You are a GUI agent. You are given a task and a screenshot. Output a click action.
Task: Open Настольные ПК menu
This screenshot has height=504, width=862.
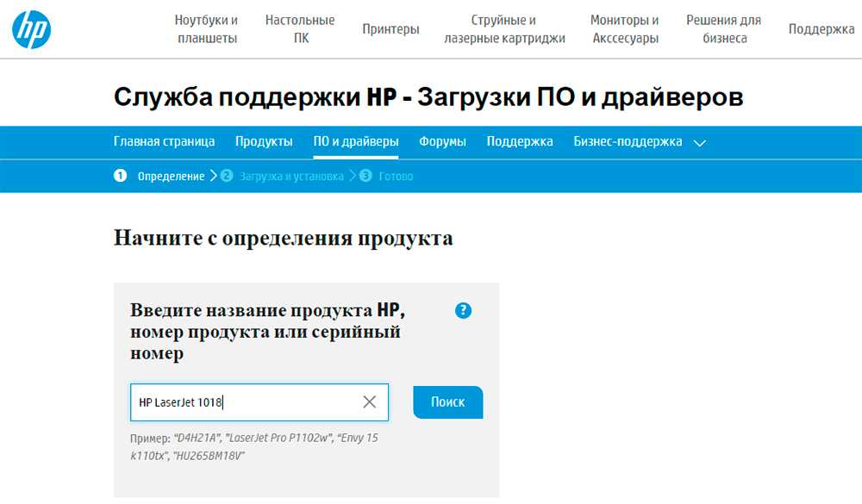300,29
